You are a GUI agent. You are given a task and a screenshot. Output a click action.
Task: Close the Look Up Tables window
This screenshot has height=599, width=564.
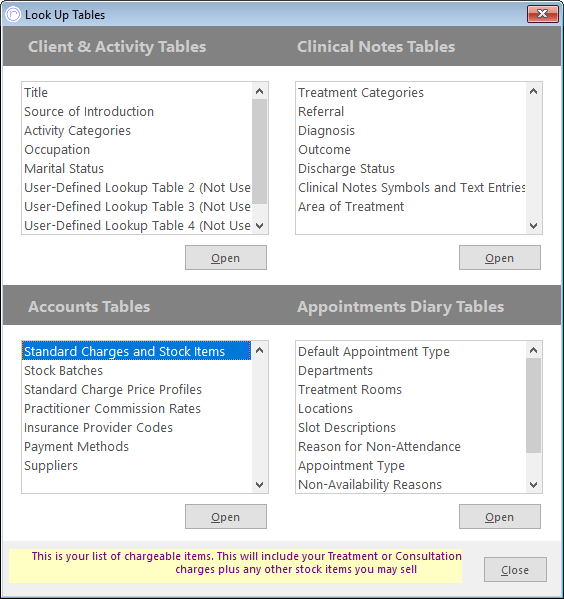(543, 14)
